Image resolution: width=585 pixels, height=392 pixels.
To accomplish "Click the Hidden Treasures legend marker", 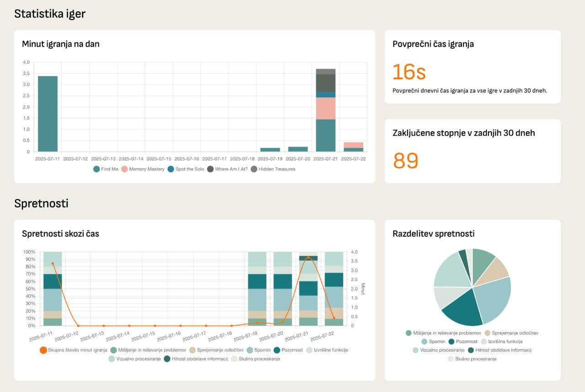I will click(x=254, y=169).
